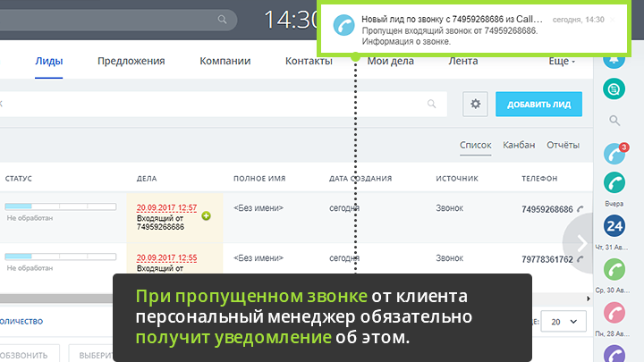This screenshot has height=362, width=644.
Task: Click the phone icon in the call notification
Action: click(343, 25)
